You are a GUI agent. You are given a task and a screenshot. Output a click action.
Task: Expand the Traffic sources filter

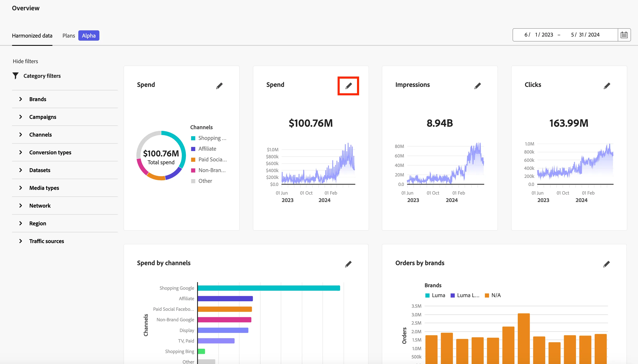click(x=65, y=241)
